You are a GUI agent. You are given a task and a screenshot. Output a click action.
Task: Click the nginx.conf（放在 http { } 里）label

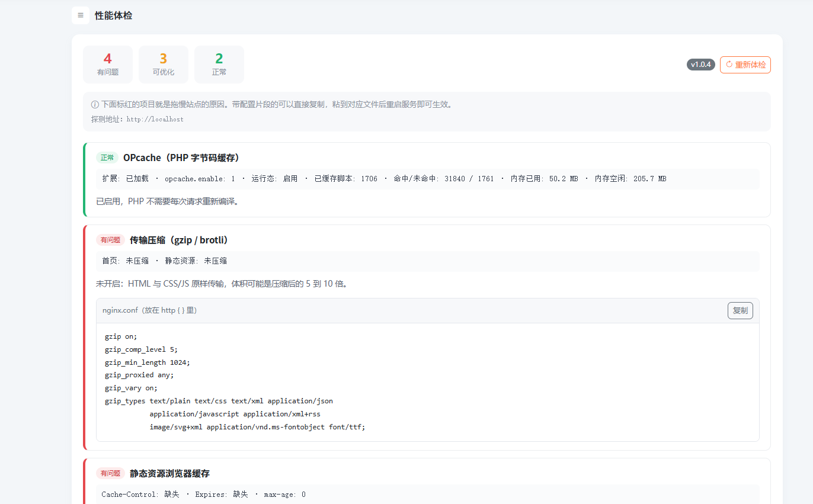click(150, 310)
